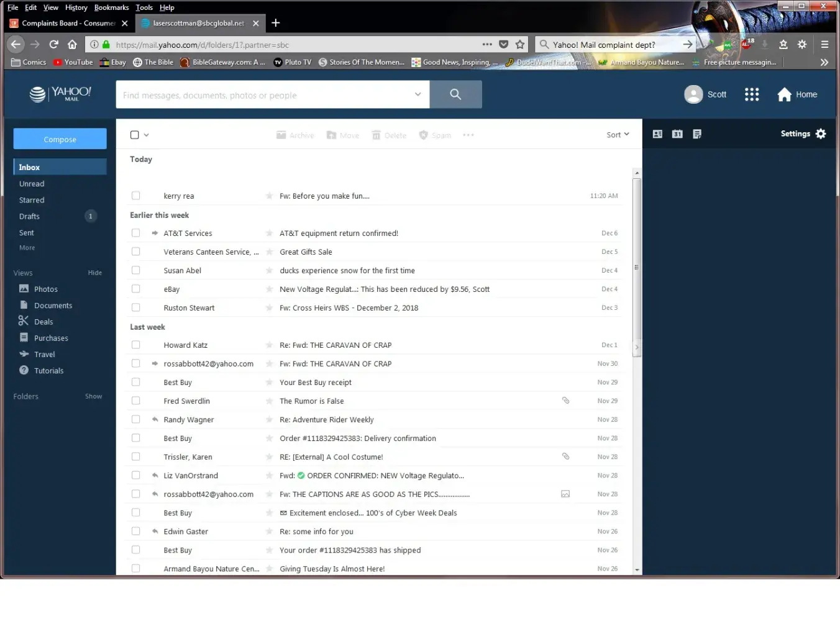This screenshot has width=840, height=621.
Task: Compose a new email
Action: pos(60,139)
